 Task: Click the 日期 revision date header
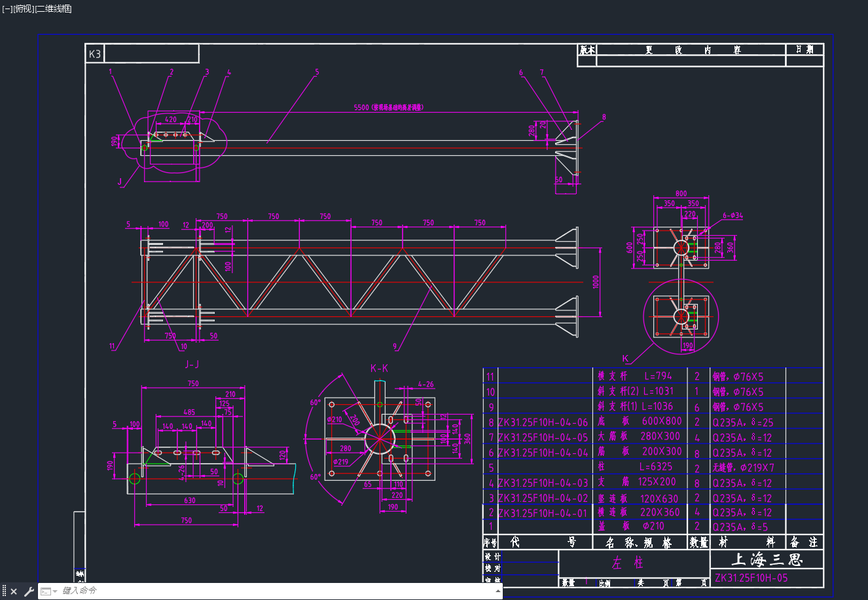point(805,50)
